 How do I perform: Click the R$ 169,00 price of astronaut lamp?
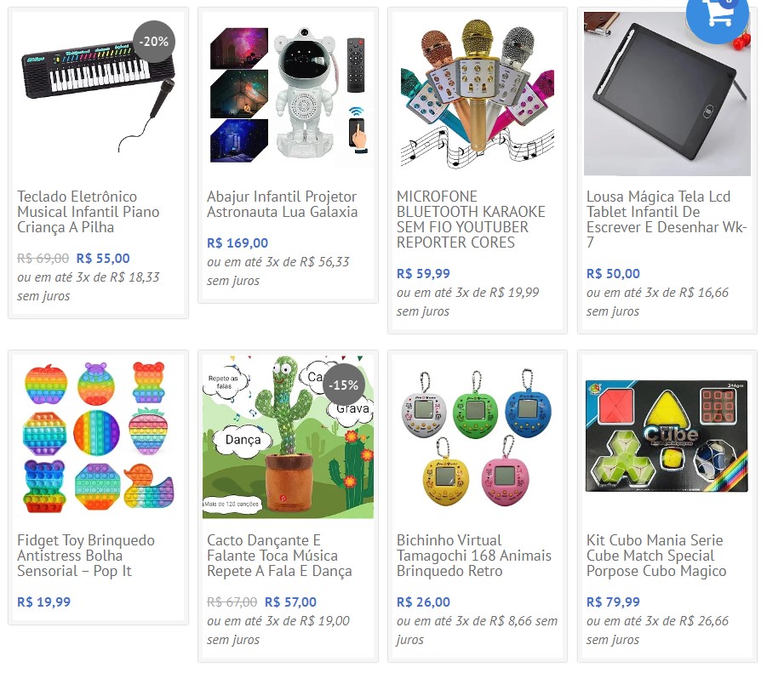point(237,243)
